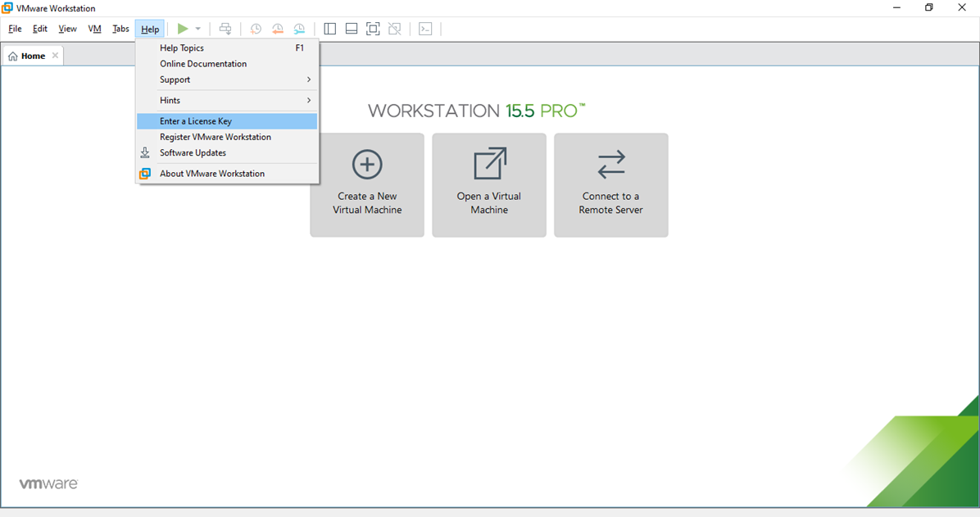Click the Take Snapshot clock icon
The width and height of the screenshot is (980, 517).
(x=256, y=29)
